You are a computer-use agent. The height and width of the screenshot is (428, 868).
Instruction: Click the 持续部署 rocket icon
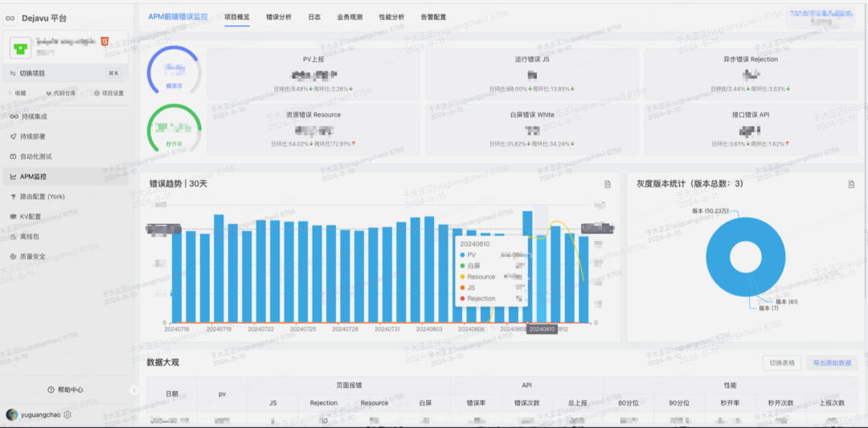(x=14, y=137)
